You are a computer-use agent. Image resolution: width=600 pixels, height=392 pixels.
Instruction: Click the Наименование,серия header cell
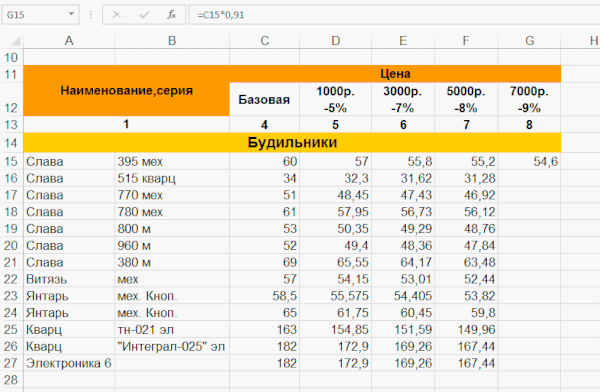(127, 91)
